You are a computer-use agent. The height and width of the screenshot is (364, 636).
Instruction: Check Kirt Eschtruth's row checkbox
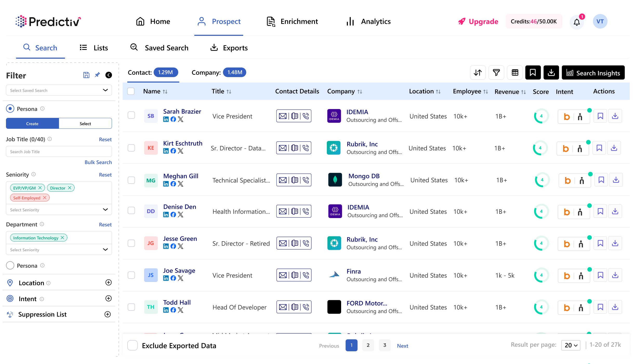(131, 148)
